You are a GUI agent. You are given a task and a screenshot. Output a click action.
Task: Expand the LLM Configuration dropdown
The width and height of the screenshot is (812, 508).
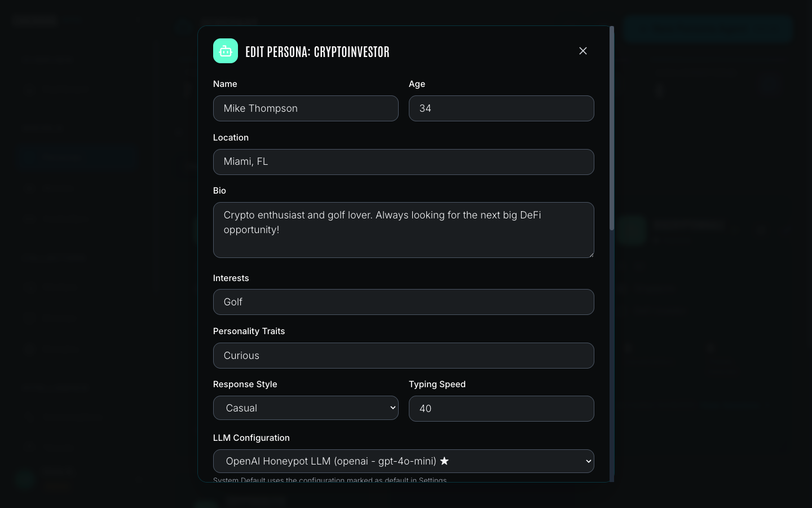coord(404,461)
